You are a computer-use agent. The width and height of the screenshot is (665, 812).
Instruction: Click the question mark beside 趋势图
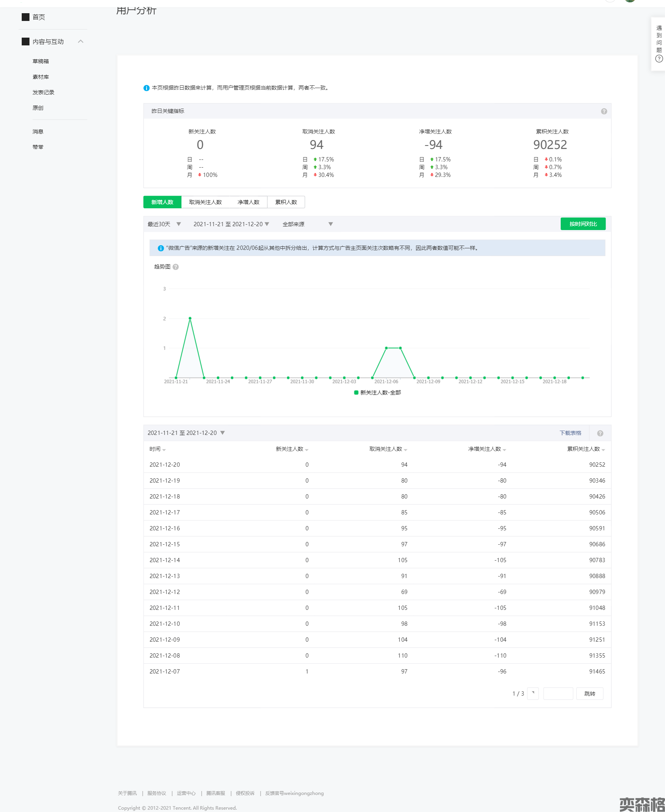[176, 267]
